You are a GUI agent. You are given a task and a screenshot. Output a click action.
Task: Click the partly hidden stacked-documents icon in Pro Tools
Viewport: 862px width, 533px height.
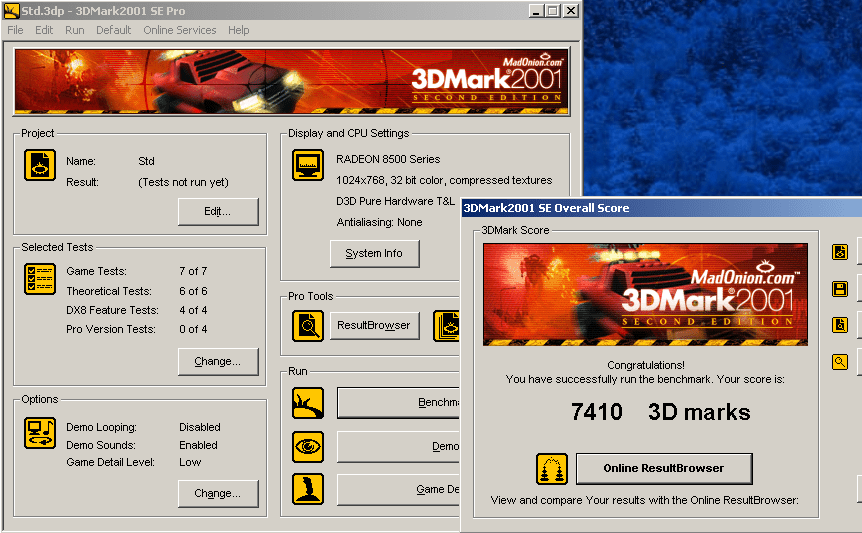(x=446, y=326)
